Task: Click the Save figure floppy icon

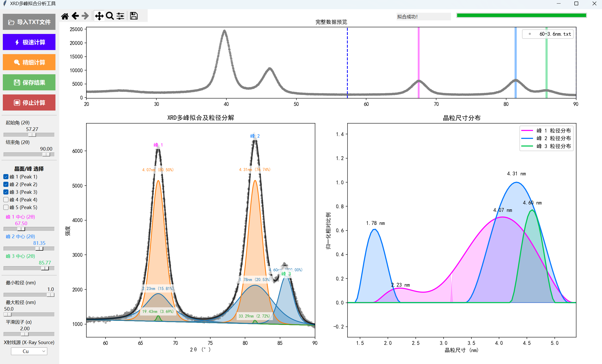Action: (x=134, y=16)
